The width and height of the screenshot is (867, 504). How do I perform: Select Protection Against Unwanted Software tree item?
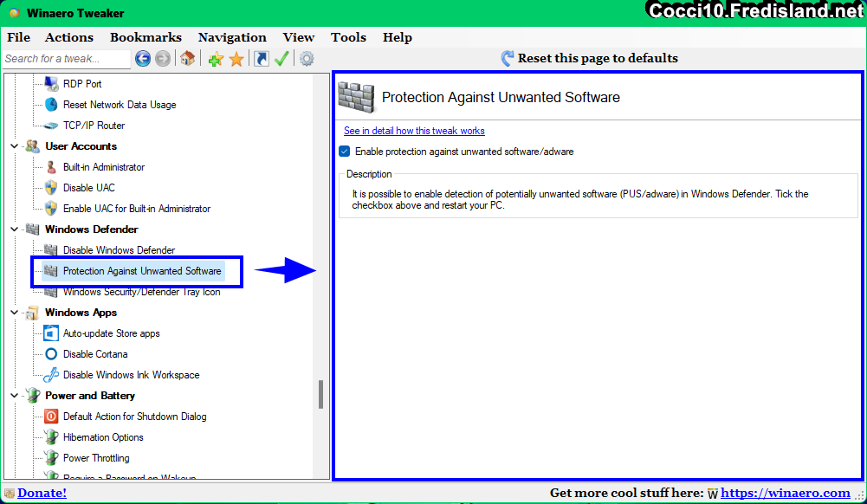click(x=142, y=271)
